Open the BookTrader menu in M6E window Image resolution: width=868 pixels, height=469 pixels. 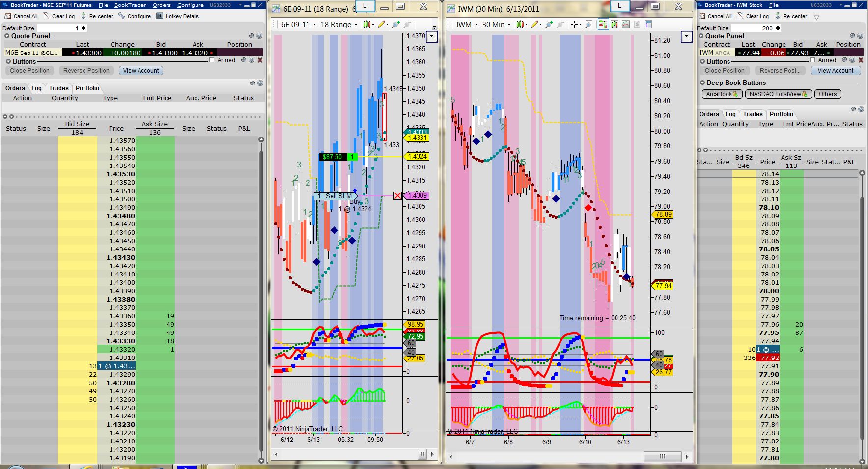[x=130, y=5]
